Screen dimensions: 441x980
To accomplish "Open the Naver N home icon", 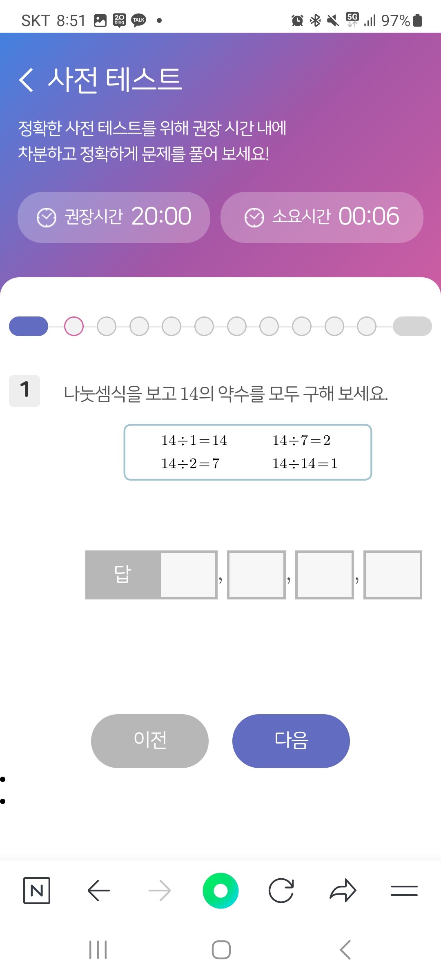I will coord(37,890).
